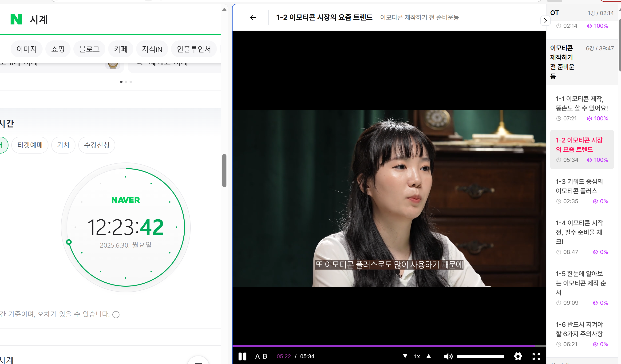This screenshot has width=621, height=364.
Task: Increase playback speed with up triangle
Action: click(428, 356)
